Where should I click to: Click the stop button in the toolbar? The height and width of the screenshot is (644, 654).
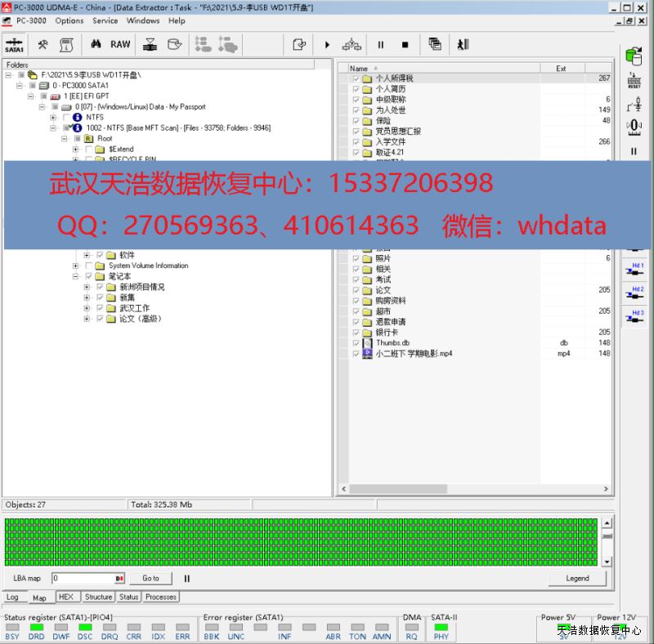click(405, 45)
